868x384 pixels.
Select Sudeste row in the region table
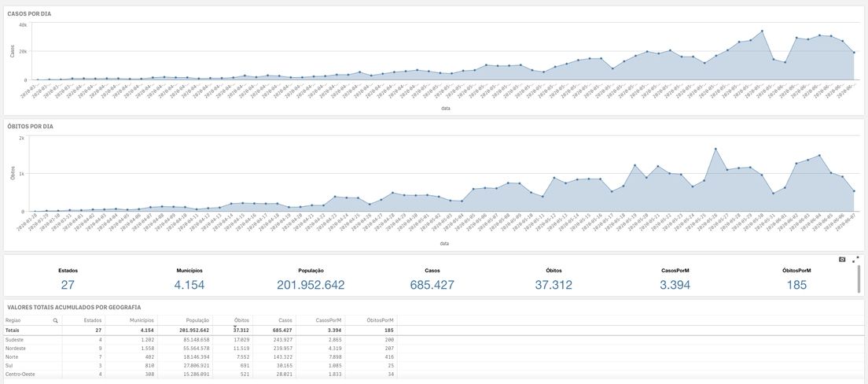pos(16,339)
